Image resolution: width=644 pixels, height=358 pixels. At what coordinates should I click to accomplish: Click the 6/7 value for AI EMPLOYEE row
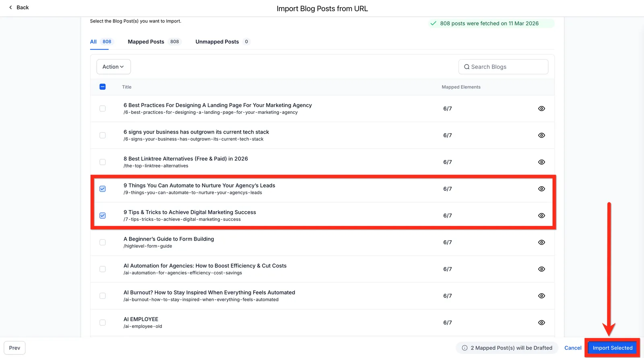tap(448, 323)
